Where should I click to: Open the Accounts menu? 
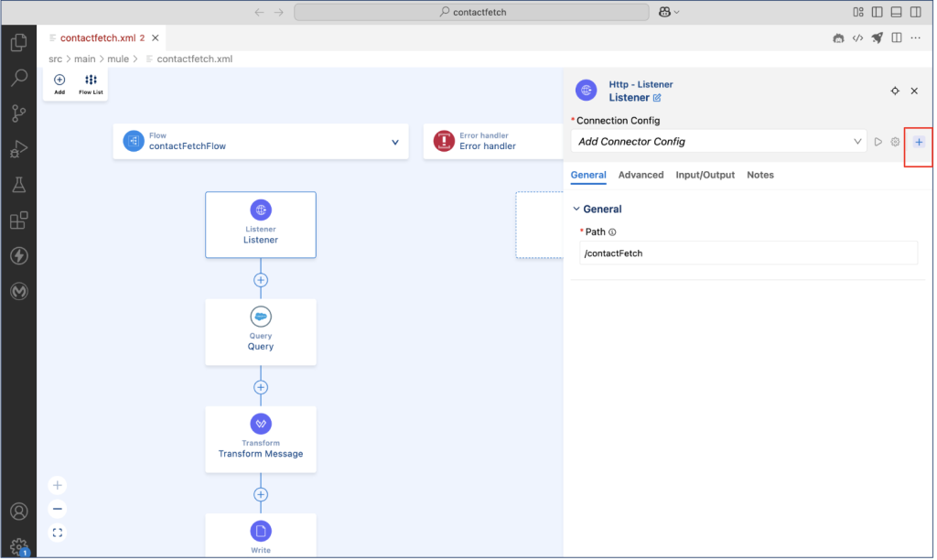(x=19, y=512)
